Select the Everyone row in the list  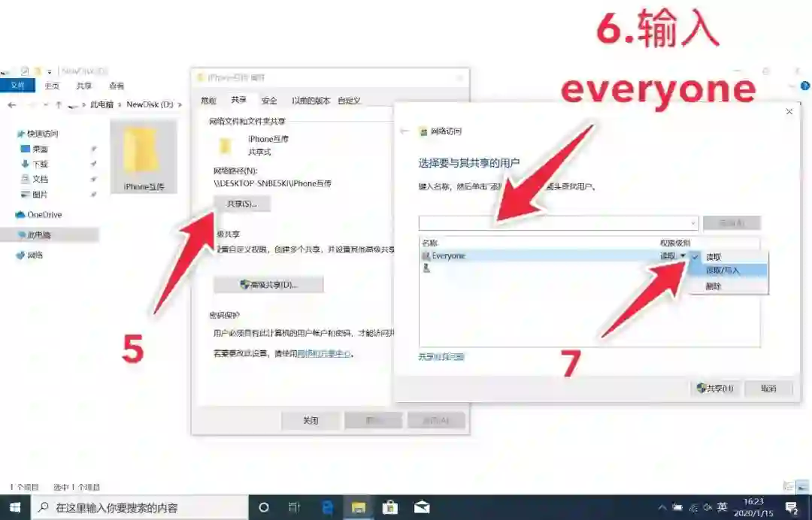point(553,256)
